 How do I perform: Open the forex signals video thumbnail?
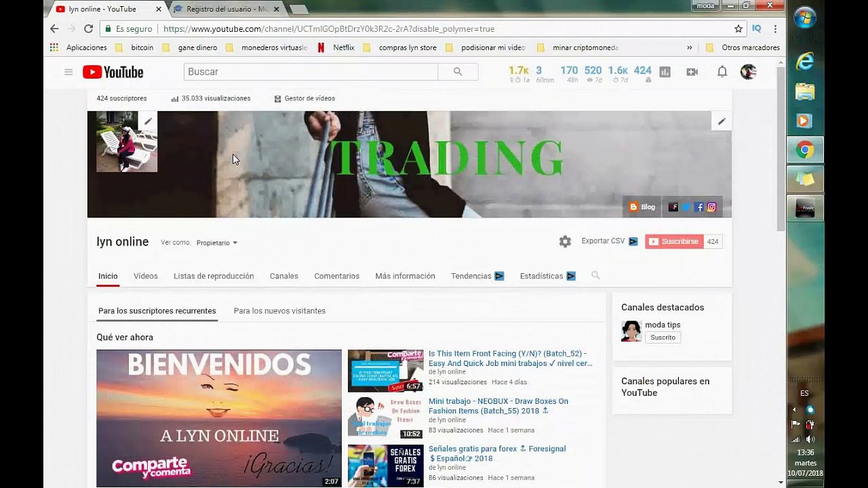point(385,466)
